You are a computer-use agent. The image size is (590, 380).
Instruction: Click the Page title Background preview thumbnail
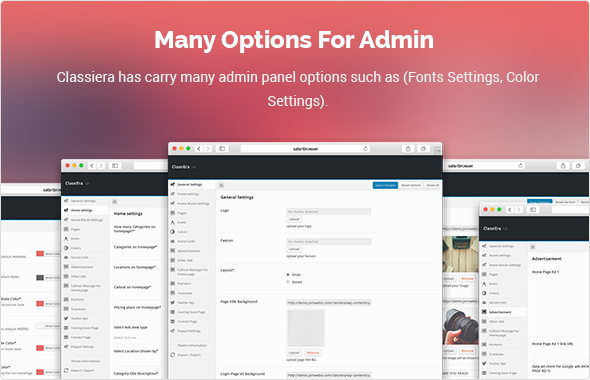(x=306, y=328)
